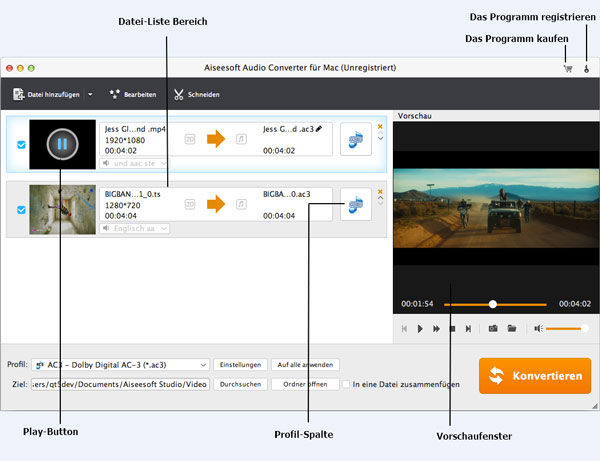Select the source name Jess Gl...nd .mp4
This screenshot has height=461, width=600.
tap(135, 129)
